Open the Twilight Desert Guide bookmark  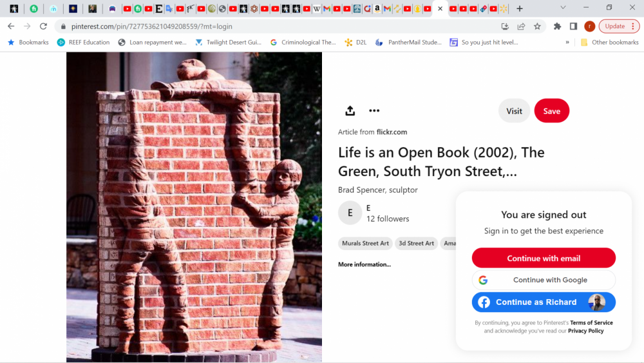[228, 42]
